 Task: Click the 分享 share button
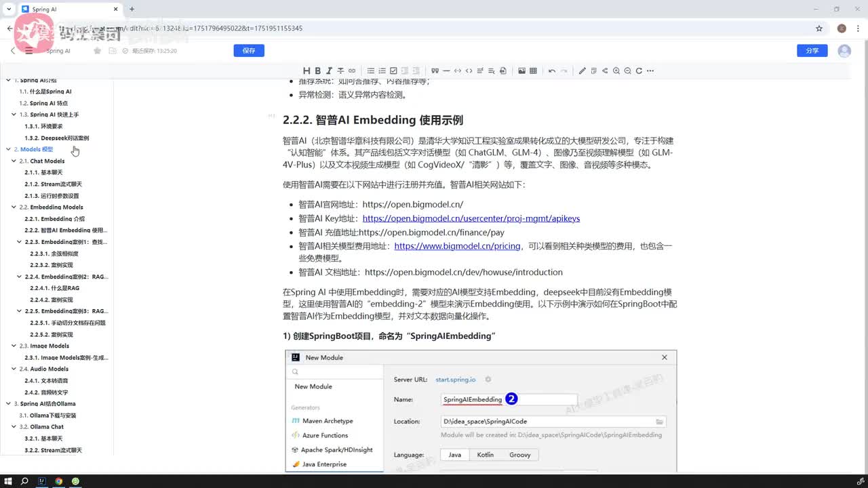coord(812,51)
